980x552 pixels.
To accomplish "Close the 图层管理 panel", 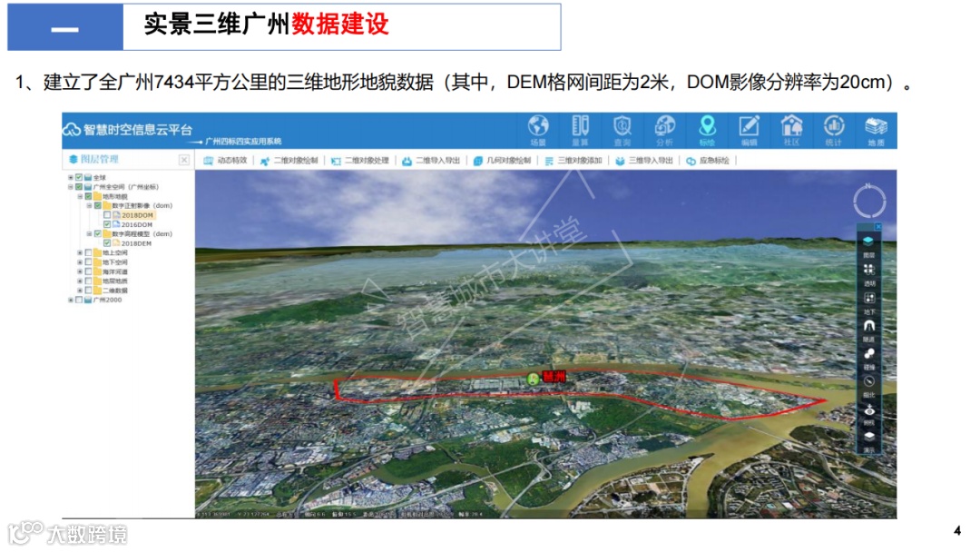I will tap(183, 160).
